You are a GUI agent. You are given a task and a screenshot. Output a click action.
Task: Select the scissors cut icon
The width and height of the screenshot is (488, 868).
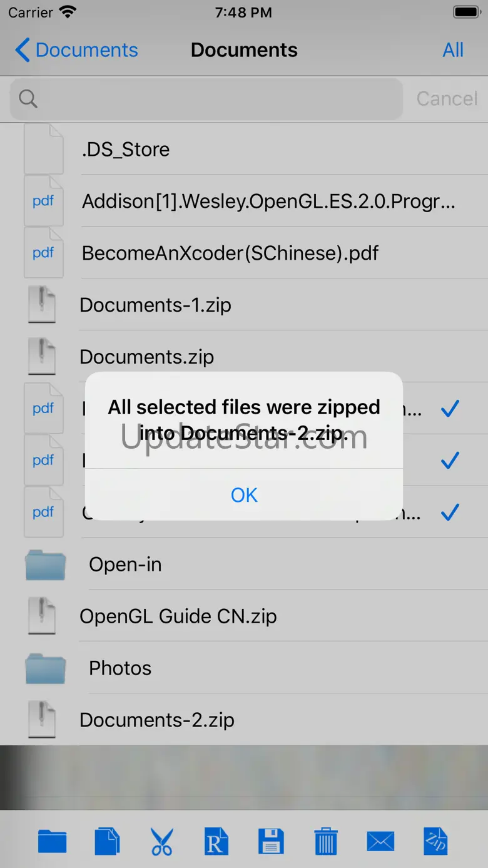[161, 841]
